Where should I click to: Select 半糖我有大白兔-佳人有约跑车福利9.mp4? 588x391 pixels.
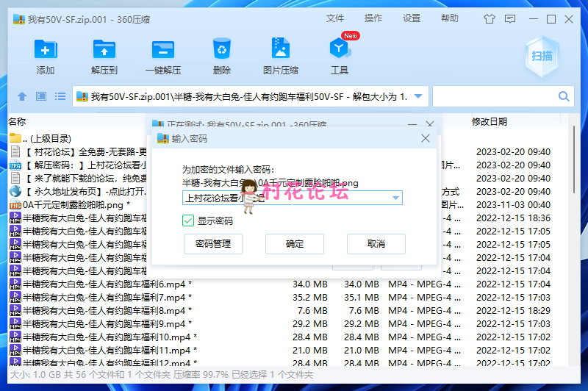click(101, 324)
